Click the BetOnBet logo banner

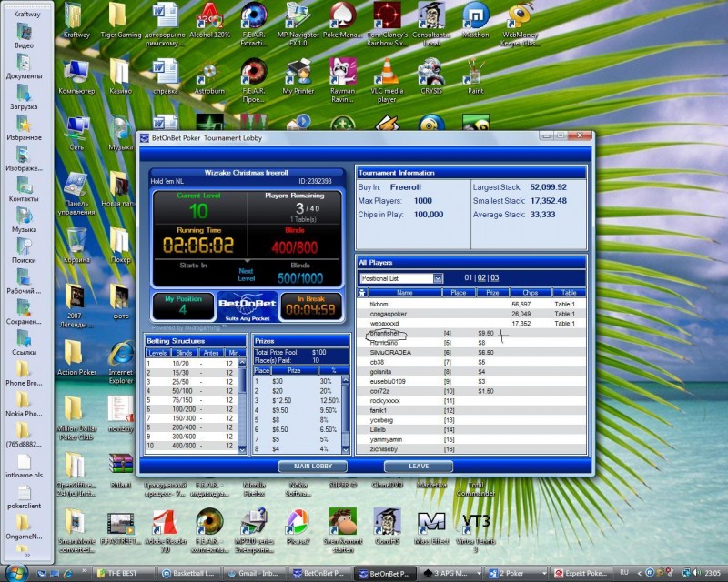(248, 306)
